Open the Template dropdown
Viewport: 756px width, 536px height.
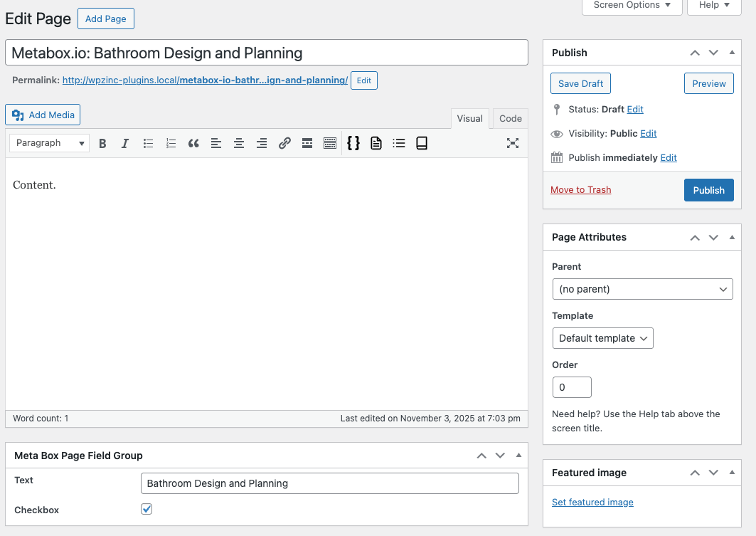point(602,338)
